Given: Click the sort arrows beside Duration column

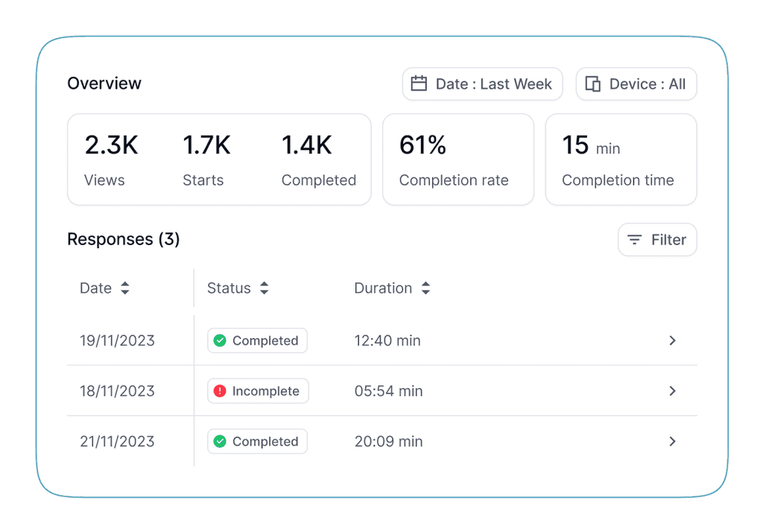Looking at the screenshot, I should click(x=425, y=288).
